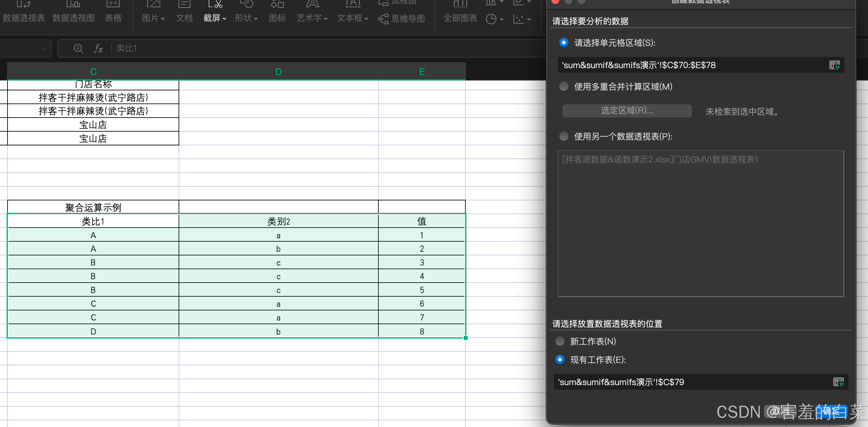Click the fx insert function icon
Viewport: 868px width, 427px height.
click(x=98, y=48)
